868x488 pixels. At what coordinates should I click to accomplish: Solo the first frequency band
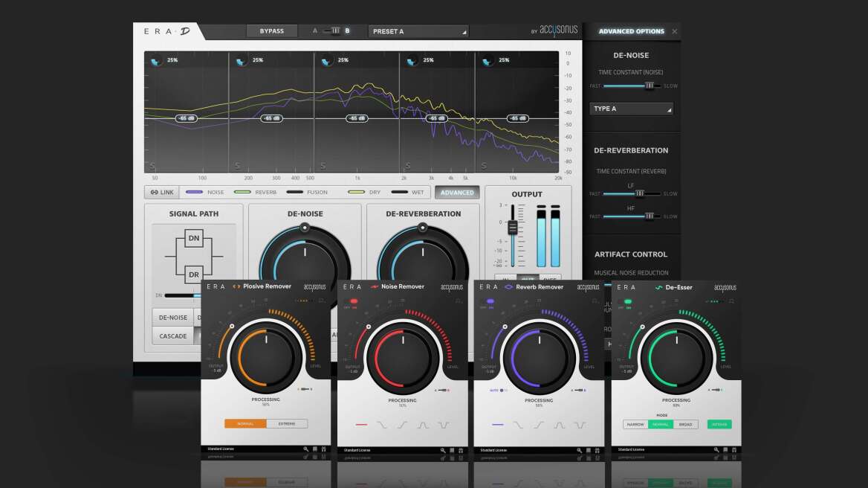click(x=153, y=165)
